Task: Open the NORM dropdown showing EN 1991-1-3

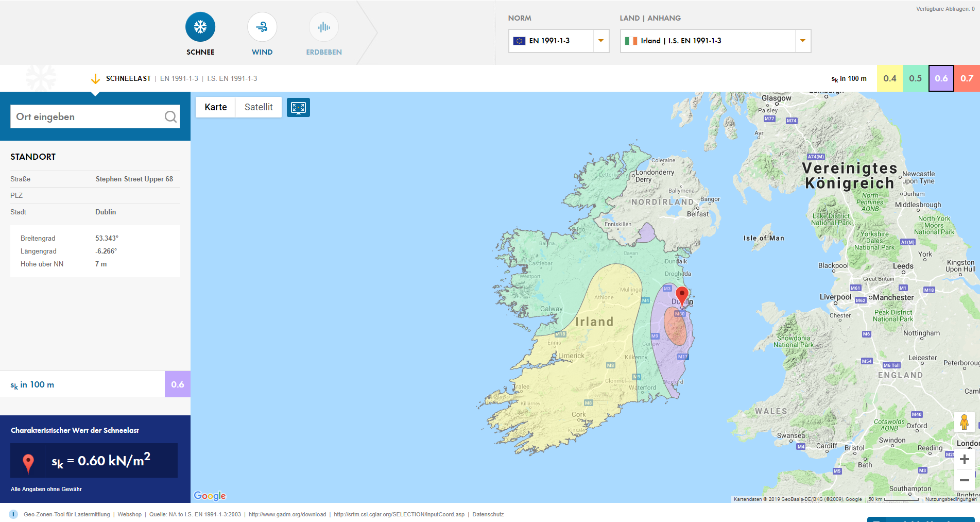Action: pyautogui.click(x=600, y=41)
